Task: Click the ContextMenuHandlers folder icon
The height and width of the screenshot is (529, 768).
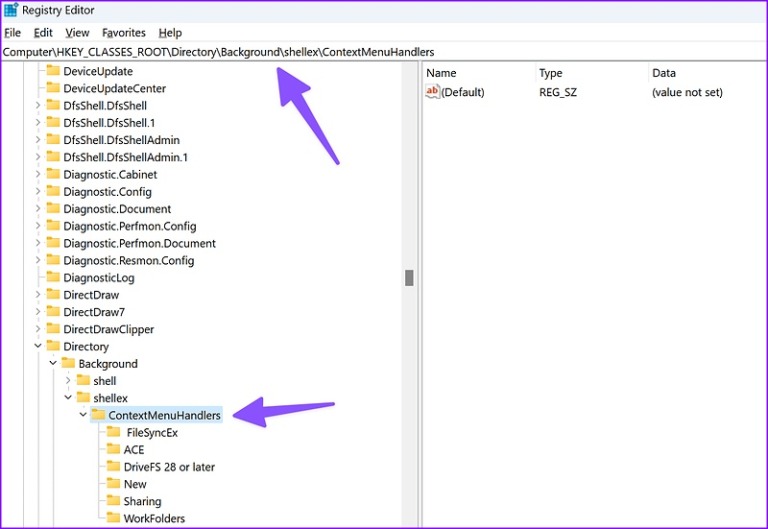Action: pyautogui.click(x=98, y=414)
